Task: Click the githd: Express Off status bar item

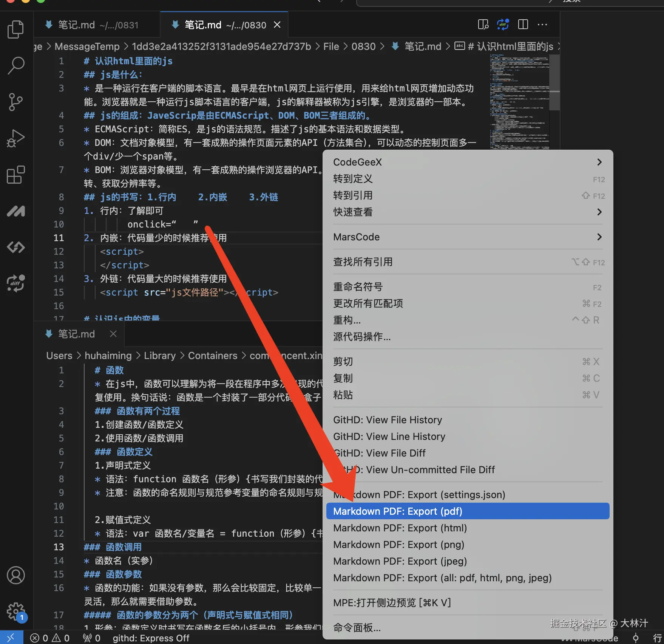Action: (151, 638)
